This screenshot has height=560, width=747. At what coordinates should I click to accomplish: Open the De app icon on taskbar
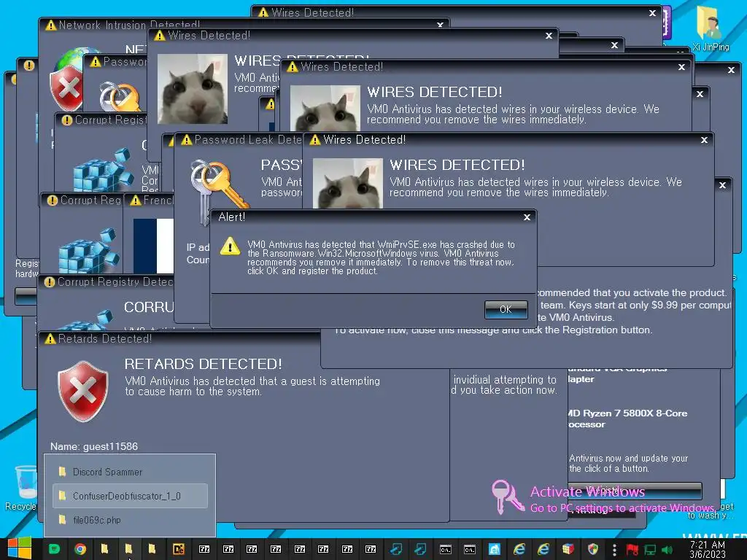click(178, 549)
